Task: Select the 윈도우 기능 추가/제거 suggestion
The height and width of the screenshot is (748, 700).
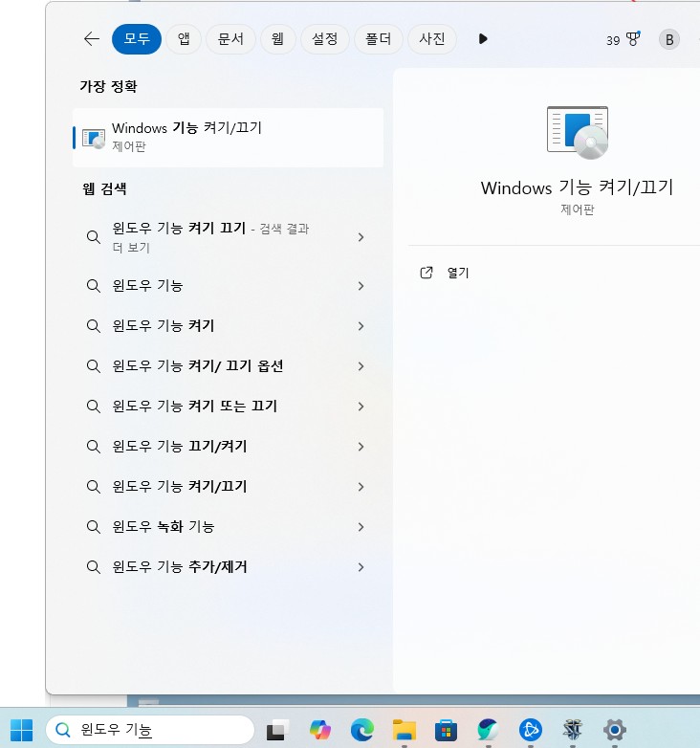Action: point(179,567)
